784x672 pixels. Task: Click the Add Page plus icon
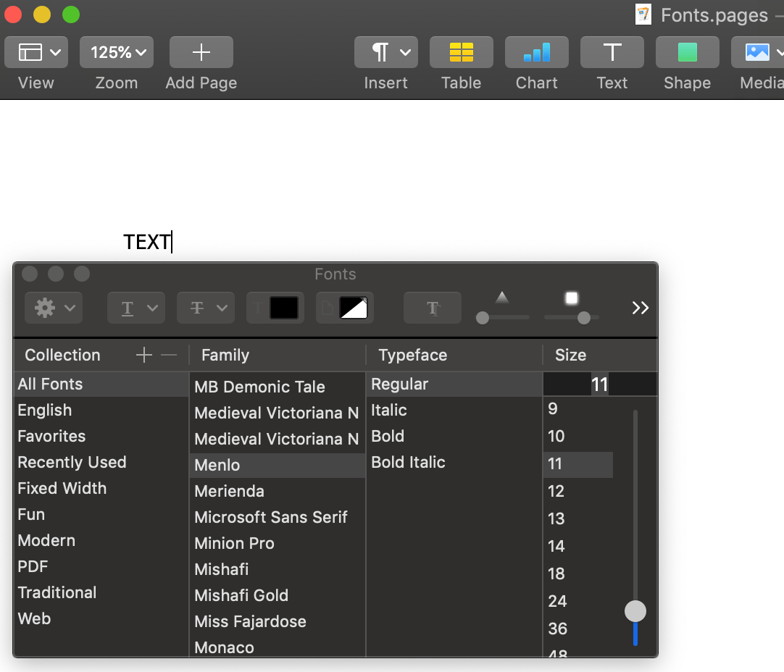click(201, 52)
